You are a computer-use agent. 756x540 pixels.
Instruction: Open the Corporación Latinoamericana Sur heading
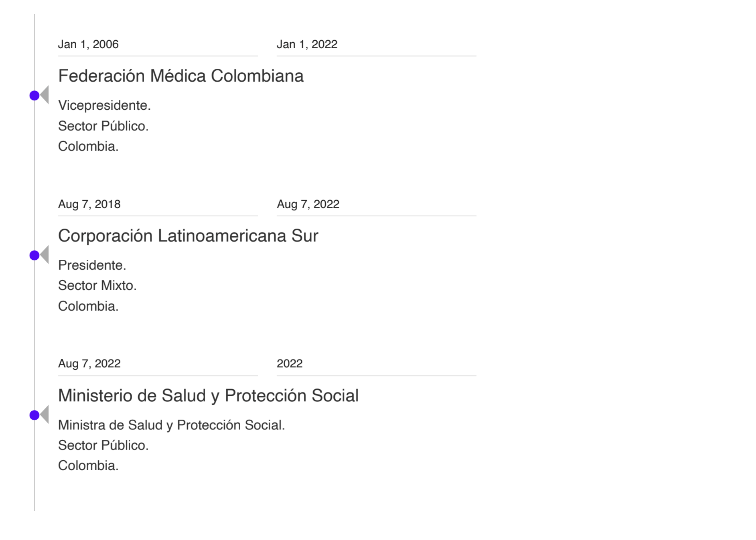[188, 236]
